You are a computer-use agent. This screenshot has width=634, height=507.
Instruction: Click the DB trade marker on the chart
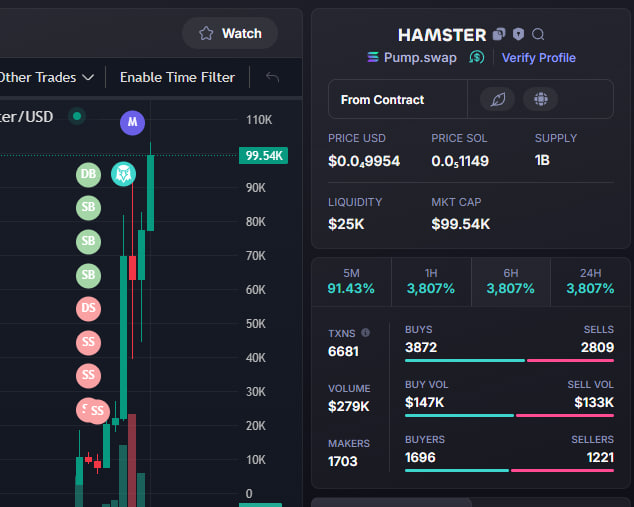click(89, 175)
